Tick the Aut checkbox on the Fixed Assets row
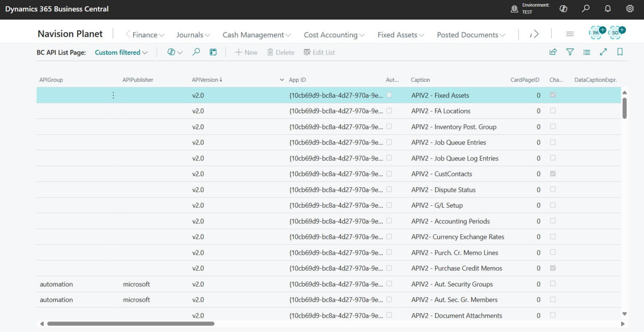This screenshot has height=332, width=644. (x=390, y=95)
